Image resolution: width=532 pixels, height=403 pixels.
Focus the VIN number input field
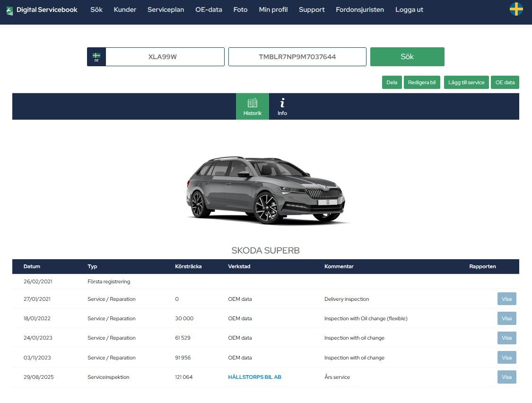click(297, 57)
